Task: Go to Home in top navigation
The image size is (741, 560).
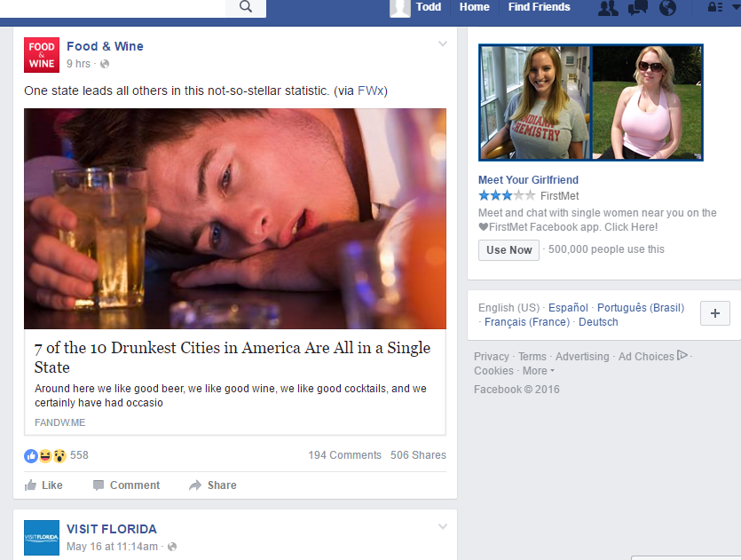Action: 474,7
